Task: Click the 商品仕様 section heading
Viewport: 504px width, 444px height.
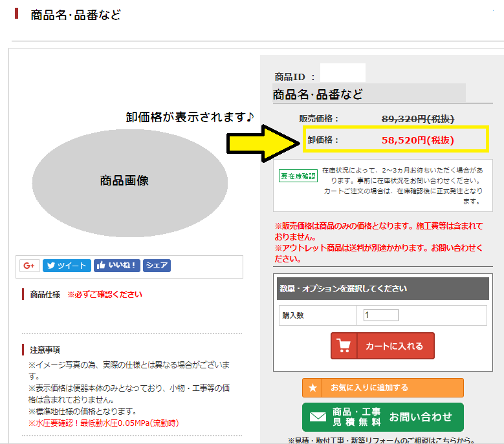Action: [45, 295]
